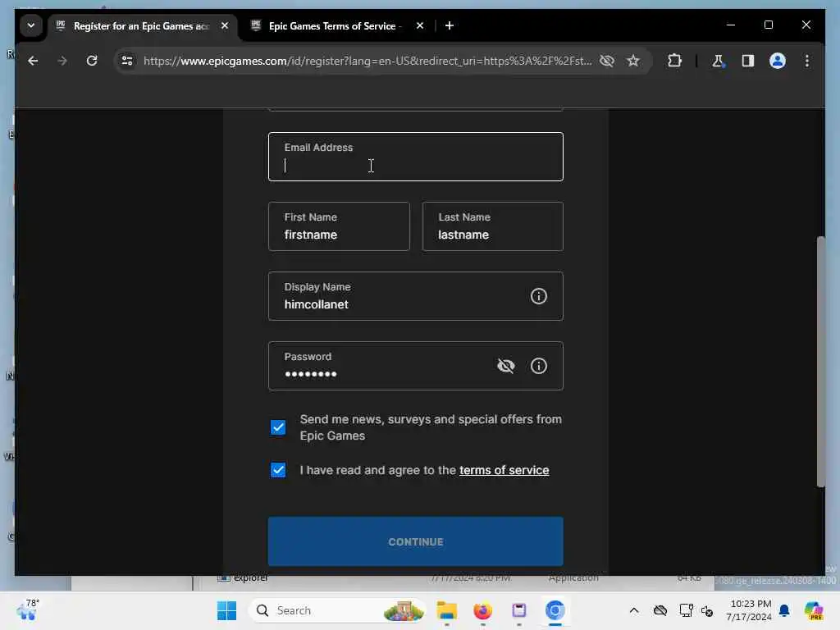Open Copilot preview icon in taskbar
The image size is (840, 630).
(813, 610)
